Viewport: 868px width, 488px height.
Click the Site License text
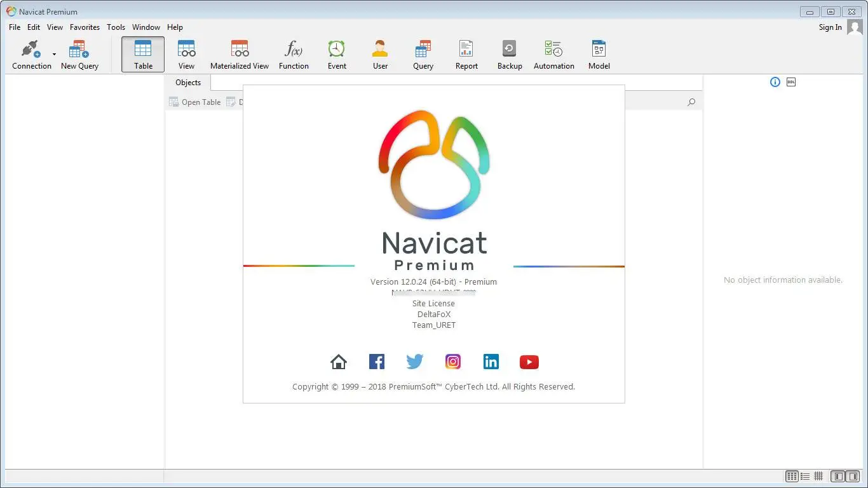(433, 304)
